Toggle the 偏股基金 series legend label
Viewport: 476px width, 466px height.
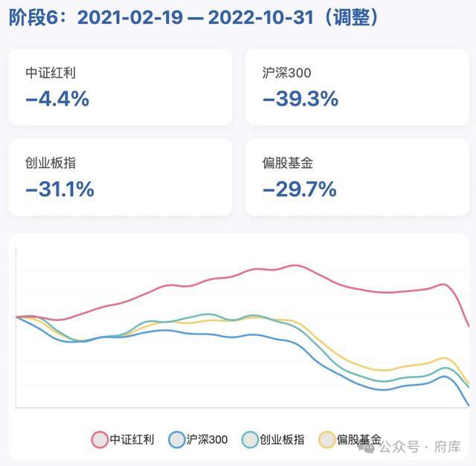tap(358, 439)
